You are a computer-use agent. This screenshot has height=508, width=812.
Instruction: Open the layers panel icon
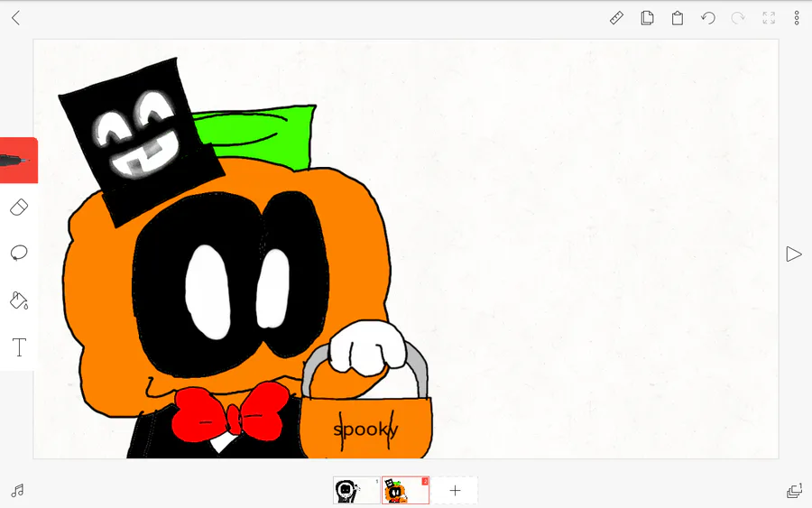click(794, 490)
